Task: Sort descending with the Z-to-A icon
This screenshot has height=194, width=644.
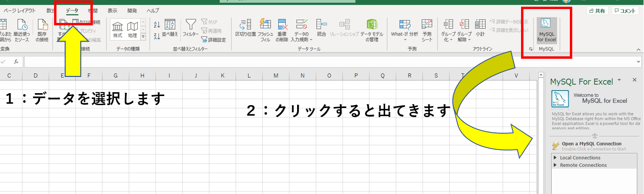Action: pos(157,36)
